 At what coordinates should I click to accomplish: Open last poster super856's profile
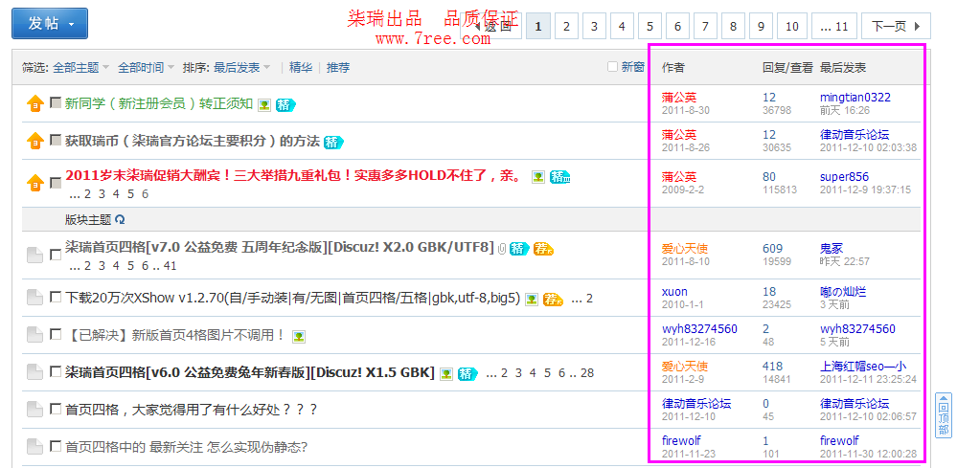point(844,177)
